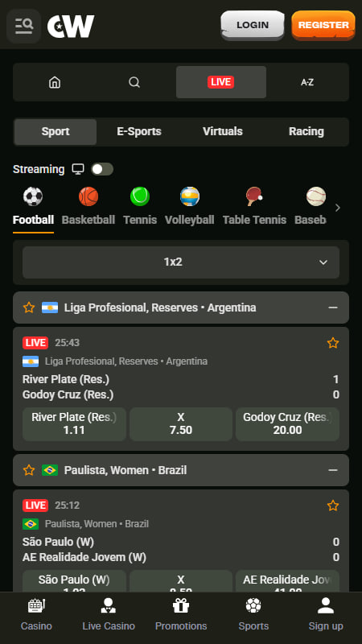Choose the Tennis ball icon
Viewport: 362px width, 644px height.
click(x=140, y=196)
